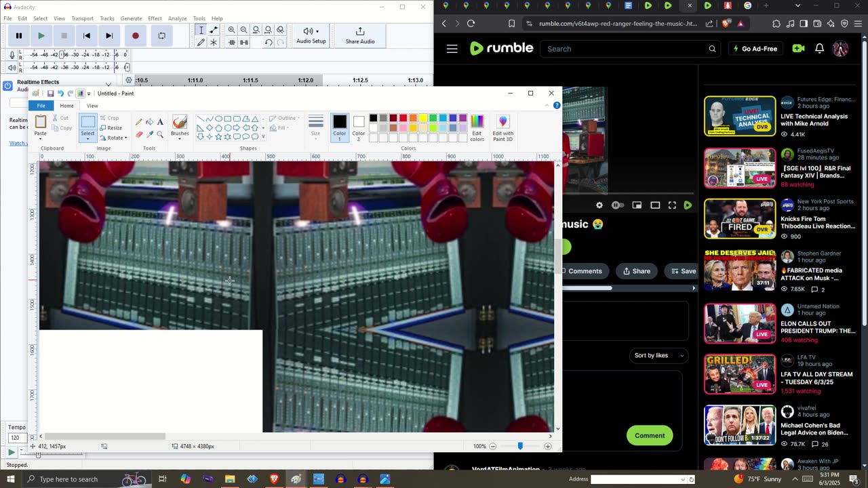This screenshot has width=868, height=488.
Task: Click the green Rumble upload camera icon
Action: pos(798,49)
